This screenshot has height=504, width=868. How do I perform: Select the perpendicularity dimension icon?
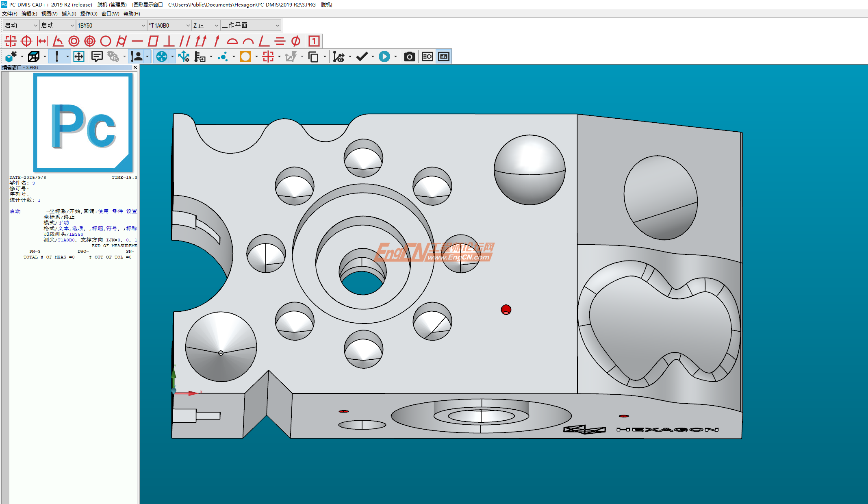tap(169, 41)
